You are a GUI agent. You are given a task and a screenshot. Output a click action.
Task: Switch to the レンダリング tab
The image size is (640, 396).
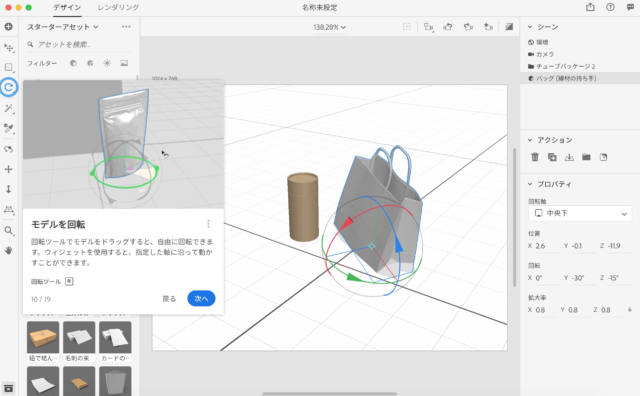tap(118, 7)
